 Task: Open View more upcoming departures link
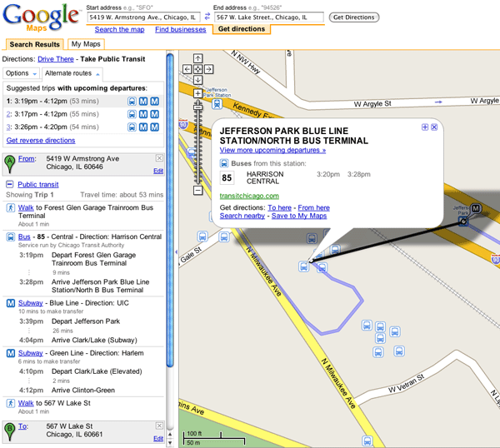coord(272,150)
